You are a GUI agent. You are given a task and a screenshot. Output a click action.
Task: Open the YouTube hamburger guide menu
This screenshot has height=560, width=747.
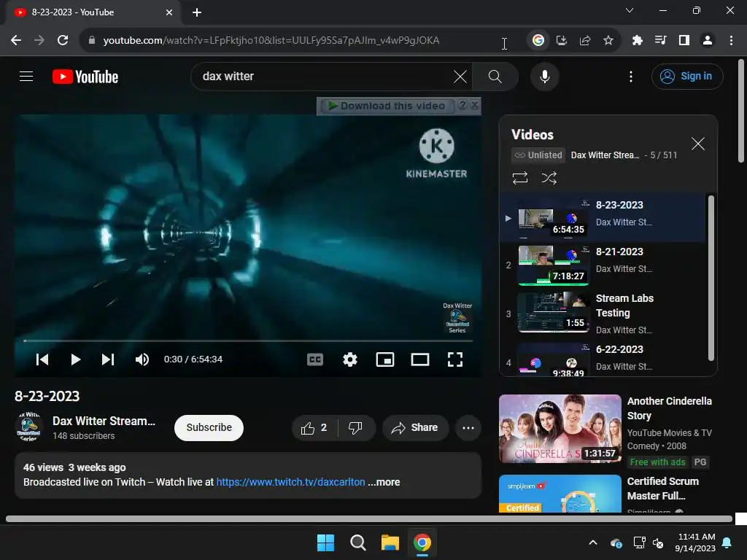coord(26,76)
